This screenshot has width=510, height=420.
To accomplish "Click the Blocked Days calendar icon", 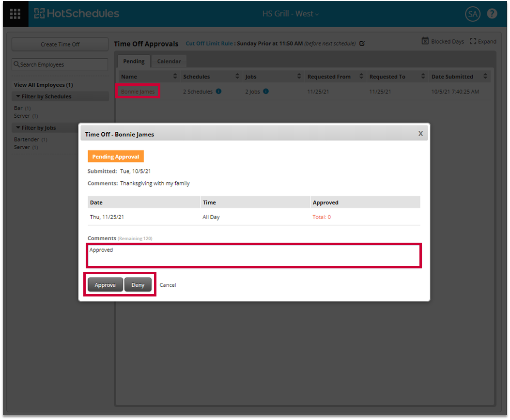I will tap(425, 41).
